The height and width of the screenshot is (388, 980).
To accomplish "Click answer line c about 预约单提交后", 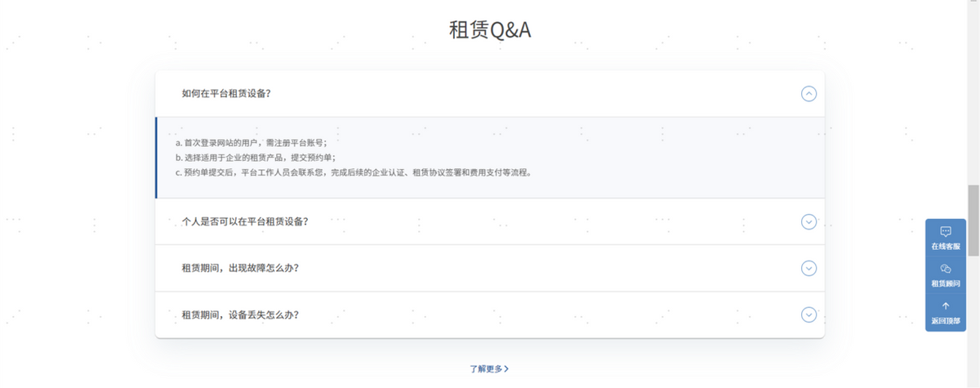I will tap(354, 172).
